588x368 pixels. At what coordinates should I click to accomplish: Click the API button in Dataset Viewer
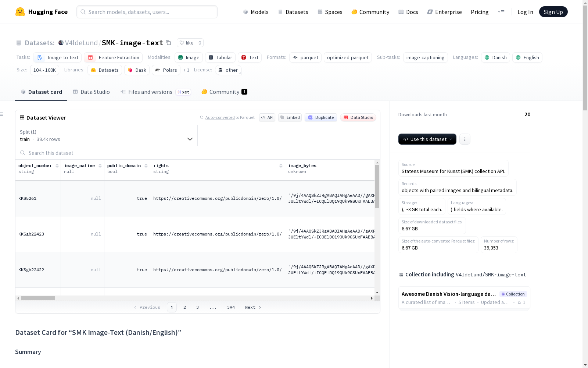(267, 117)
